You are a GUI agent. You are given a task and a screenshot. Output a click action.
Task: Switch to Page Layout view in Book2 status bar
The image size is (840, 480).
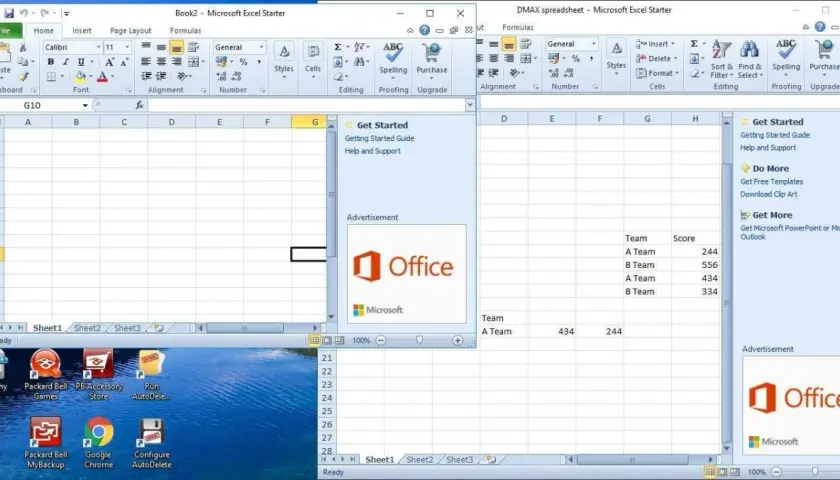327,340
